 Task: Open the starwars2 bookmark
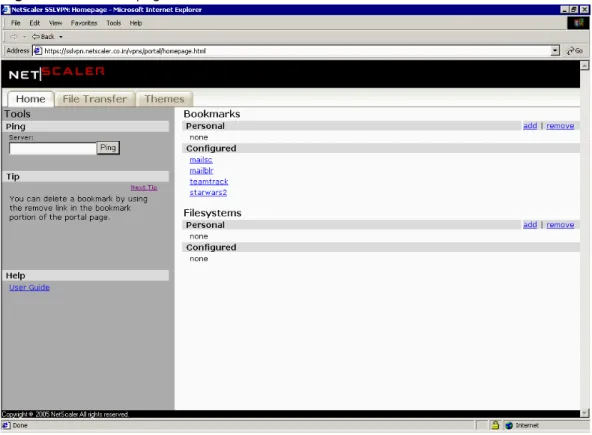tap(208, 193)
